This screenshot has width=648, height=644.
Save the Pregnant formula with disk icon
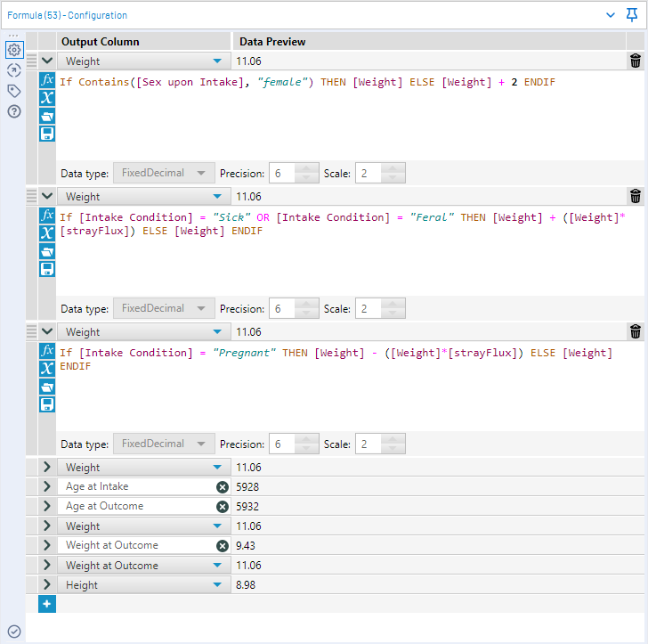pyautogui.click(x=47, y=404)
